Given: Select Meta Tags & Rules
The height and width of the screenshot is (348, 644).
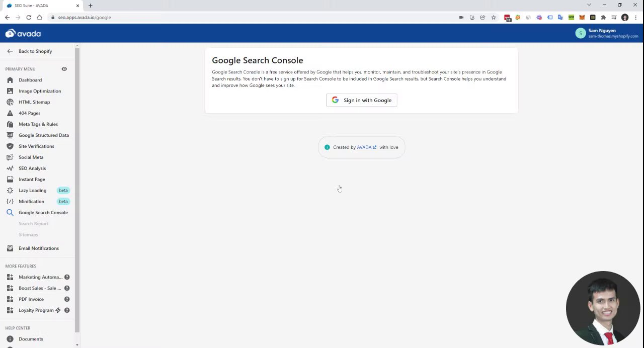Looking at the screenshot, I should point(38,124).
